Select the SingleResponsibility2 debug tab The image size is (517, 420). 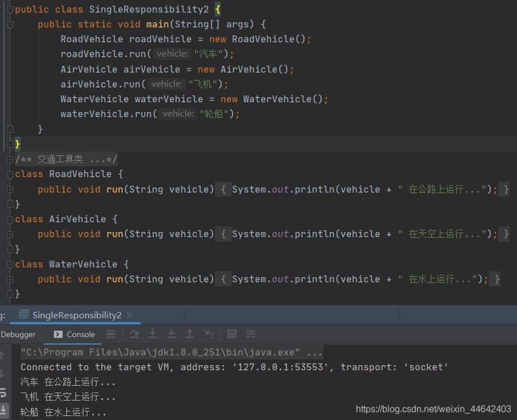[x=77, y=315]
